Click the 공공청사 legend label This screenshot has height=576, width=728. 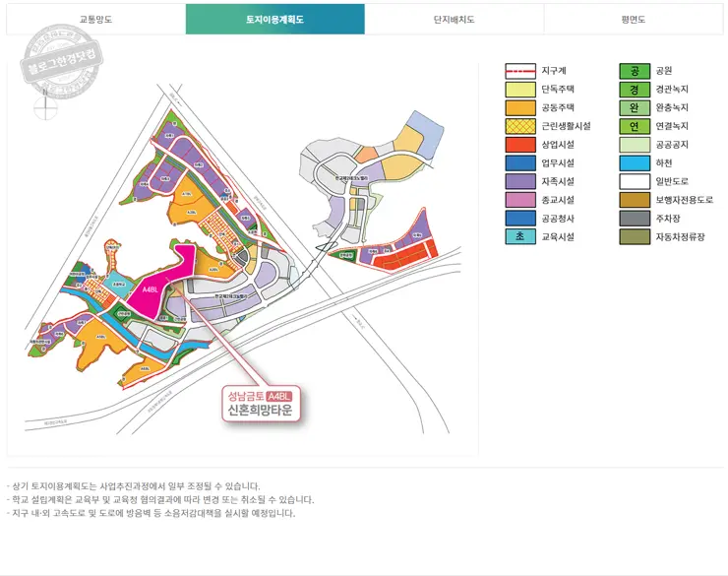point(558,219)
